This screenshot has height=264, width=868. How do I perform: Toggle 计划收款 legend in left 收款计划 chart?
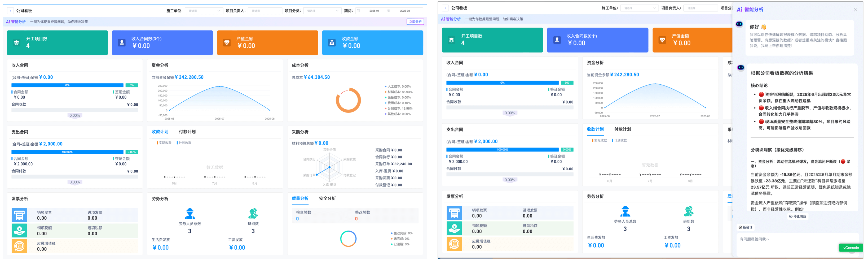tap(184, 143)
